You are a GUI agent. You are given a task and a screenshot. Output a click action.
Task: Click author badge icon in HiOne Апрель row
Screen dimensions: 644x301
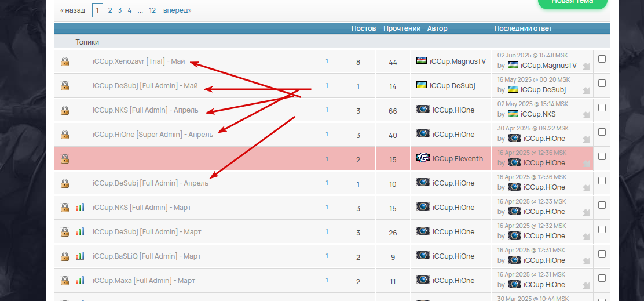tap(423, 133)
